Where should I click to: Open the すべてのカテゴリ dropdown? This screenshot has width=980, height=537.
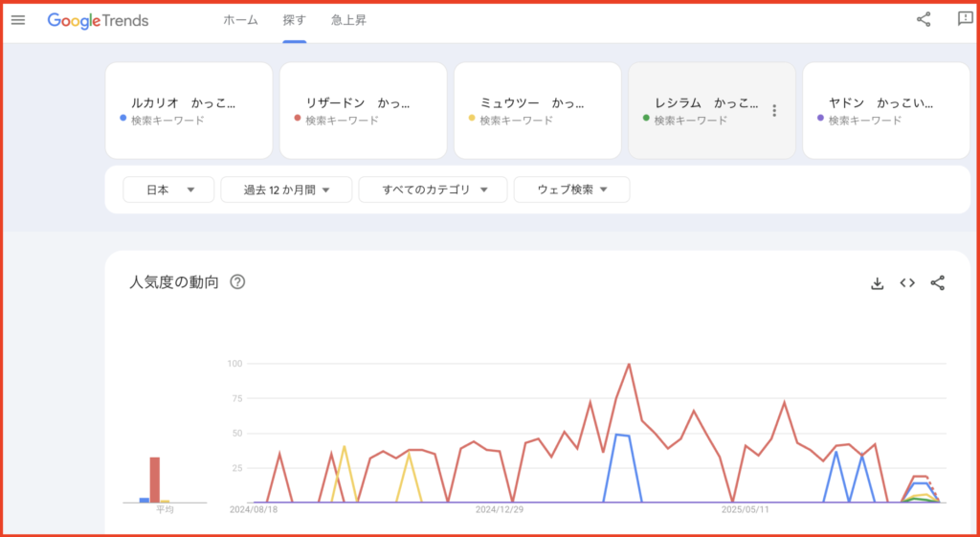click(433, 190)
